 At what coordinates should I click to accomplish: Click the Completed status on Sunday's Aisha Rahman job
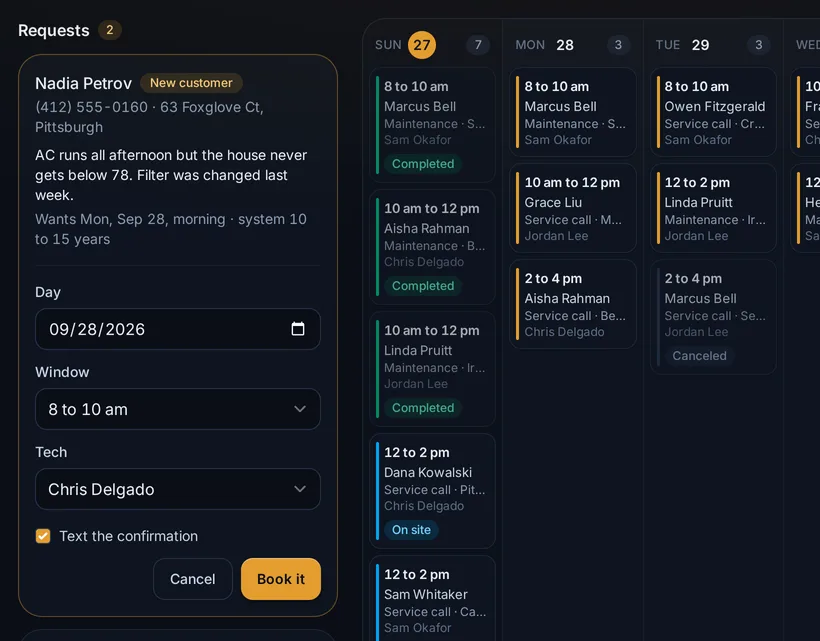point(423,285)
